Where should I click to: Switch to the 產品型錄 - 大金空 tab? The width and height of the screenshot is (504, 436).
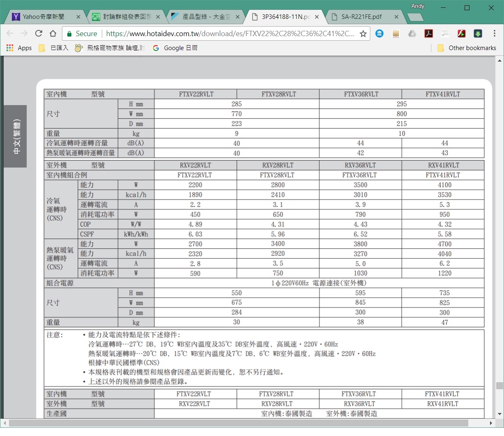(202, 17)
